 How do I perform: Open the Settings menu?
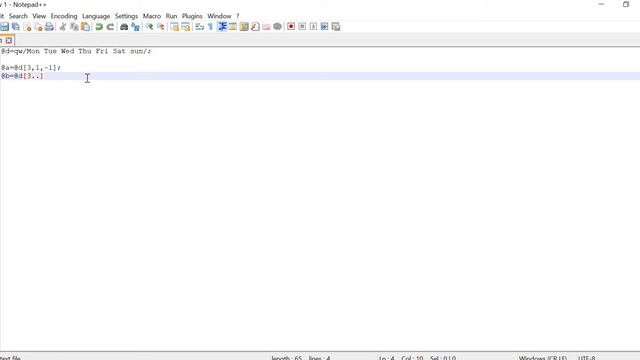tap(126, 16)
